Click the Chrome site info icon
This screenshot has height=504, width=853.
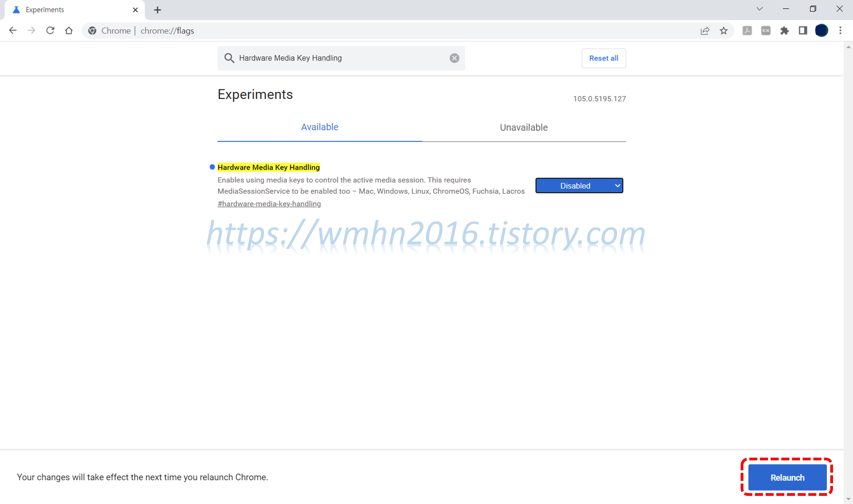click(x=92, y=31)
